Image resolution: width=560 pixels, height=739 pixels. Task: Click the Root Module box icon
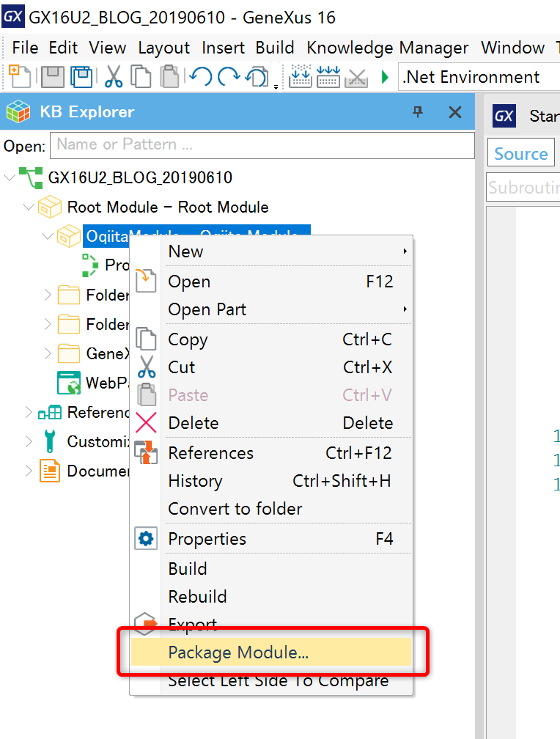(50, 207)
